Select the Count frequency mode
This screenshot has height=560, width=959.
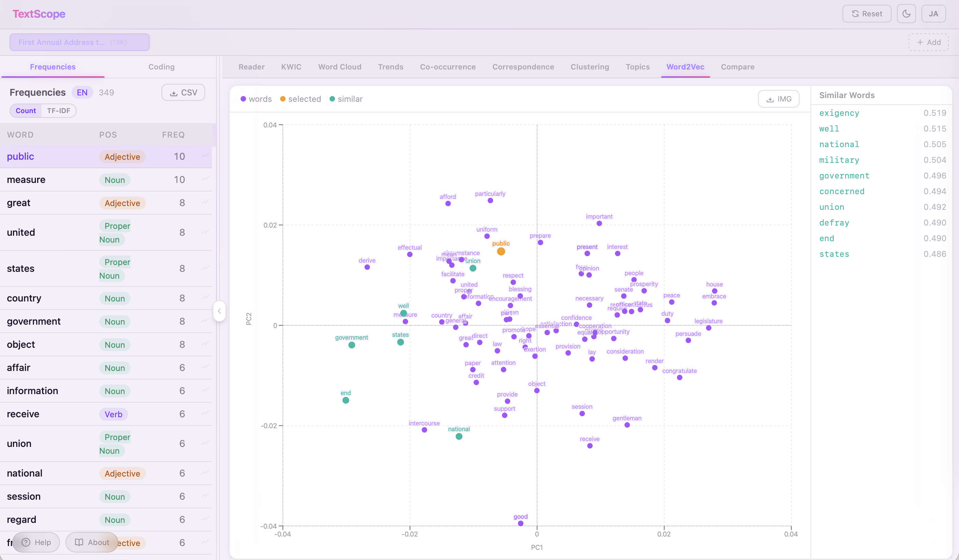[26, 111]
